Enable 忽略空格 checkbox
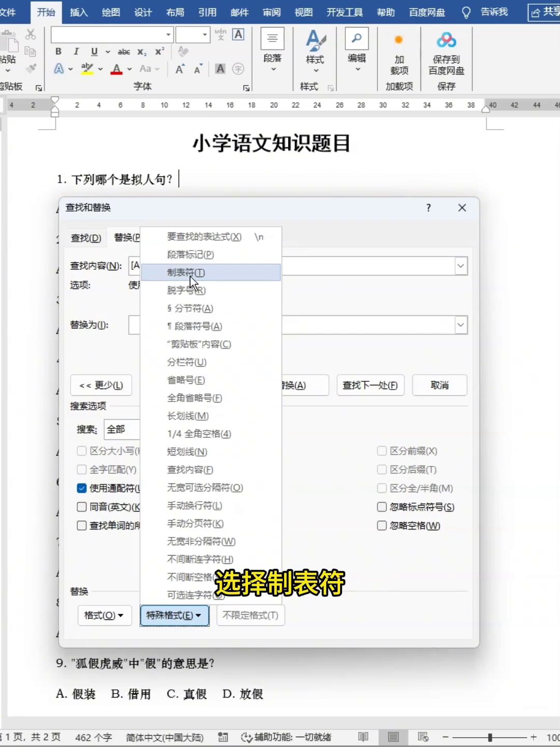560x747 pixels. (382, 525)
